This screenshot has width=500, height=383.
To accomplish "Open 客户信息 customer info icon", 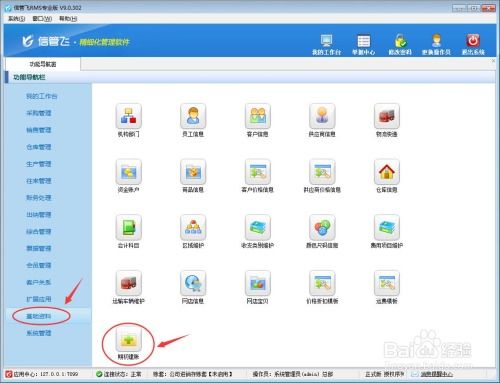I will [x=258, y=116].
